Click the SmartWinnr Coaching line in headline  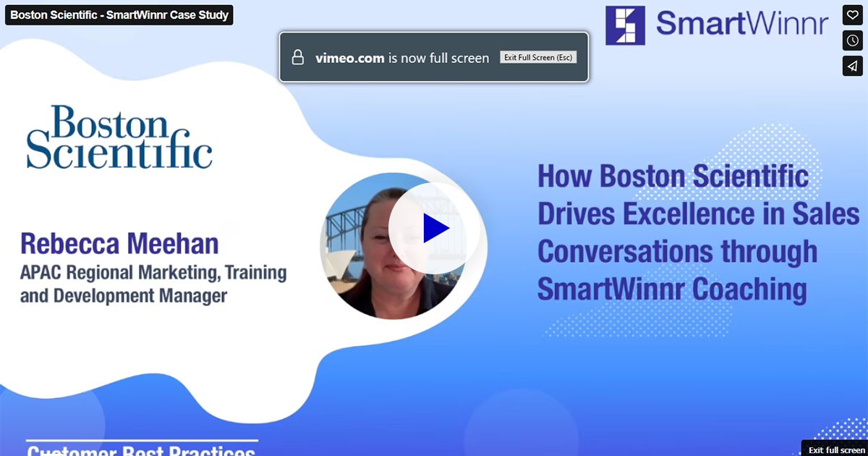(672, 289)
